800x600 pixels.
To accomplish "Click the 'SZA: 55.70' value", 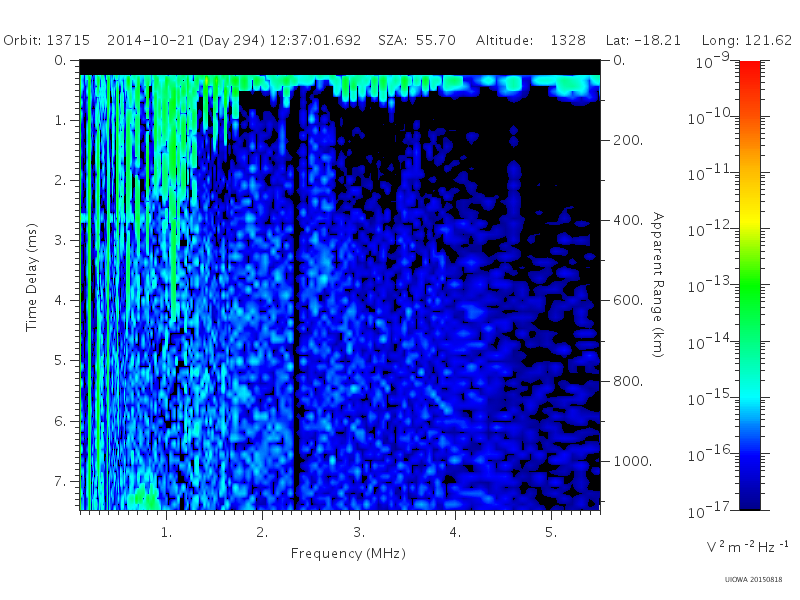I will 417,40.
